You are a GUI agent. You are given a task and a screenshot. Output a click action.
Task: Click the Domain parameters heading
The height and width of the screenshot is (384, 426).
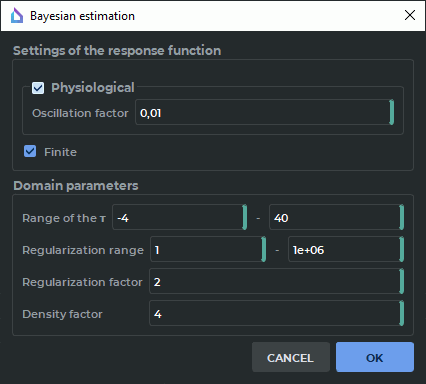pyautogui.click(x=76, y=186)
